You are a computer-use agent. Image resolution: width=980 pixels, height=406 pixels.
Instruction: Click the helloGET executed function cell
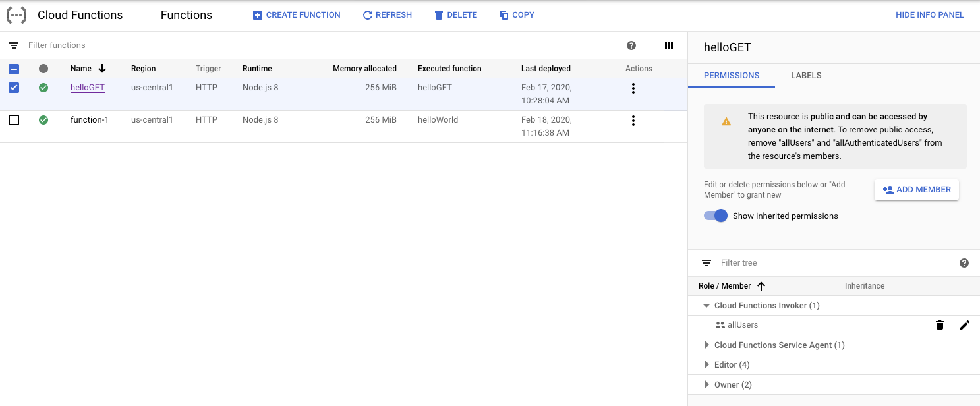click(x=435, y=88)
